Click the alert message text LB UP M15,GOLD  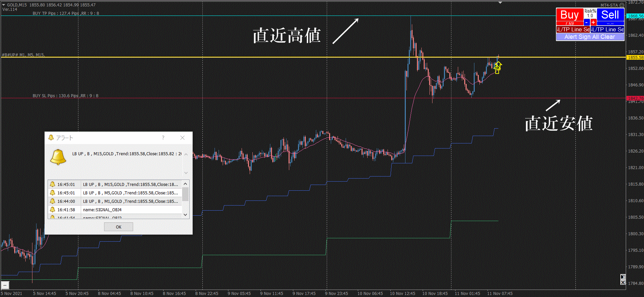127,154
